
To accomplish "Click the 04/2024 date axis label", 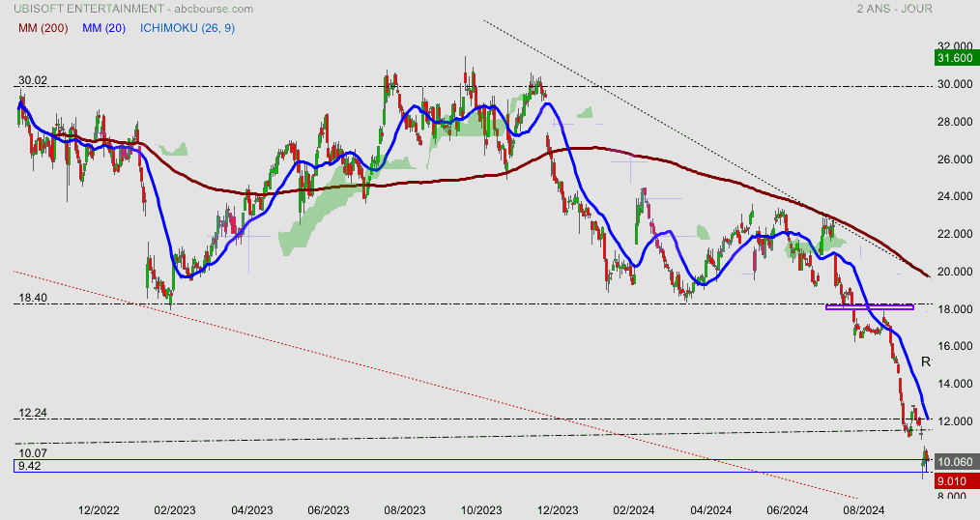I will coord(710,510).
